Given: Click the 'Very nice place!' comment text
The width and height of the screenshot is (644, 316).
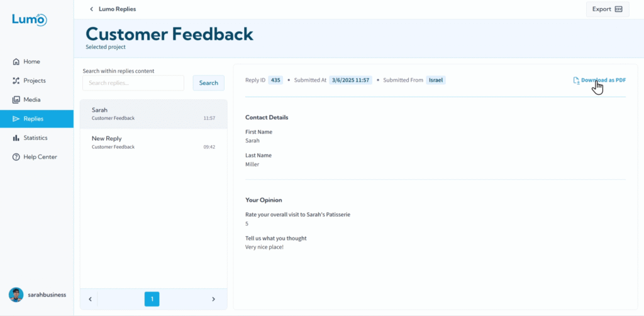Looking at the screenshot, I should [264, 248].
